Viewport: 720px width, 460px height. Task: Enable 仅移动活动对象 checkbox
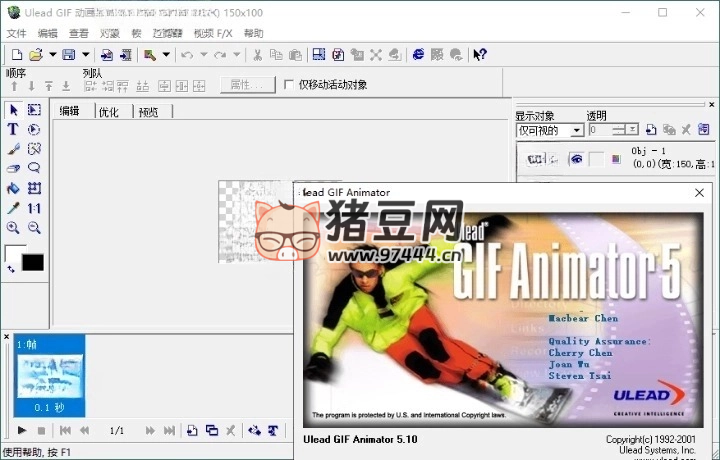[289, 84]
